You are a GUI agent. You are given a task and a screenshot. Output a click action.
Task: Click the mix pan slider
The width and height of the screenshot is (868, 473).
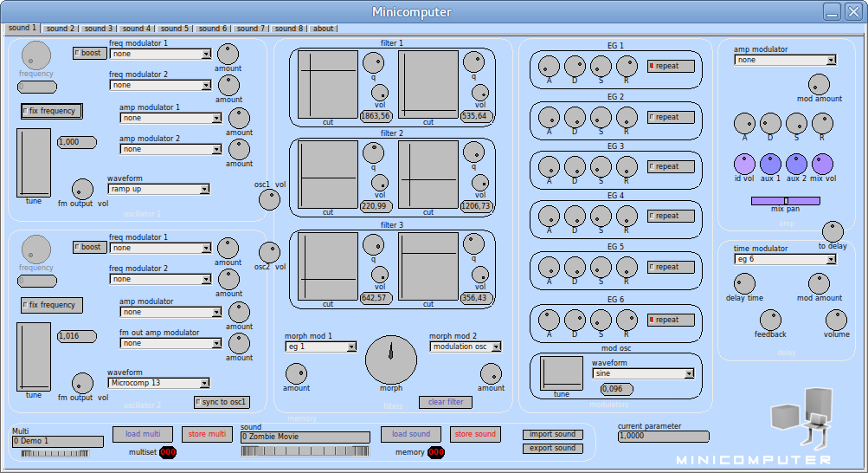tap(786, 201)
